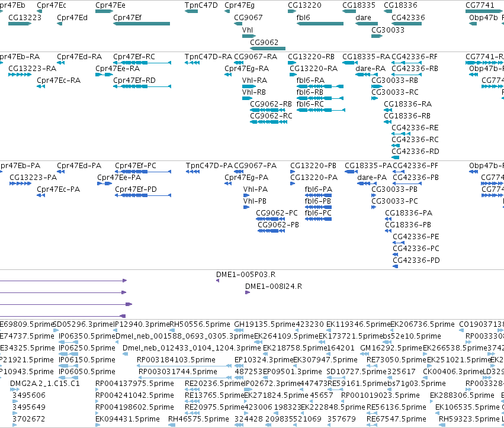Screen dimensions: 504x428
Task: Select the CG13223 gene label
Action: pos(25,18)
